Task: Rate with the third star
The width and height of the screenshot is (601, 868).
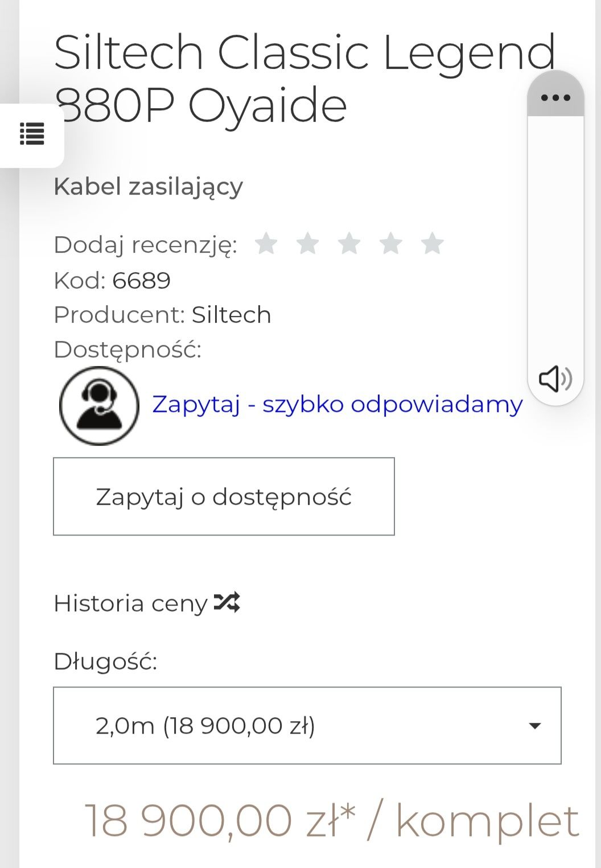Action: click(x=349, y=244)
